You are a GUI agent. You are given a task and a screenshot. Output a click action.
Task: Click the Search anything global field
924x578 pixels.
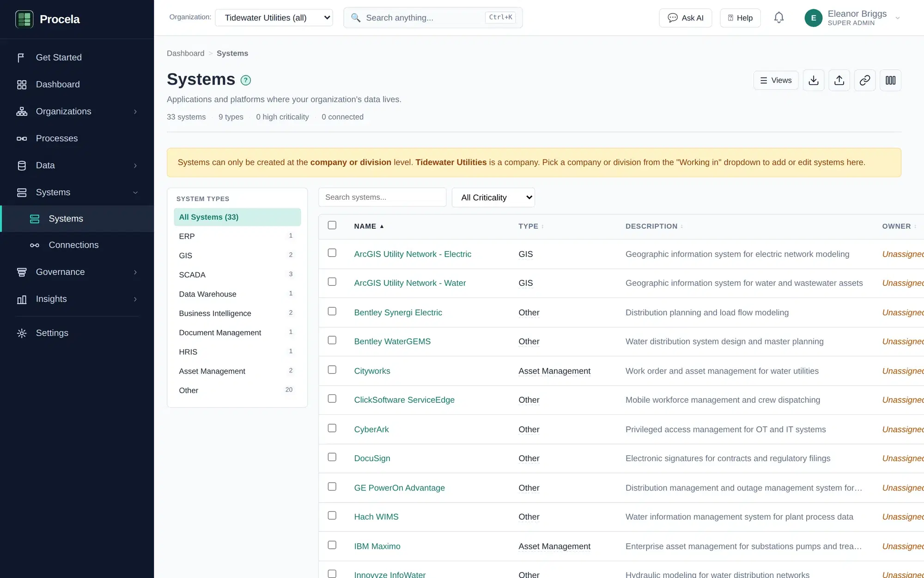pos(433,18)
